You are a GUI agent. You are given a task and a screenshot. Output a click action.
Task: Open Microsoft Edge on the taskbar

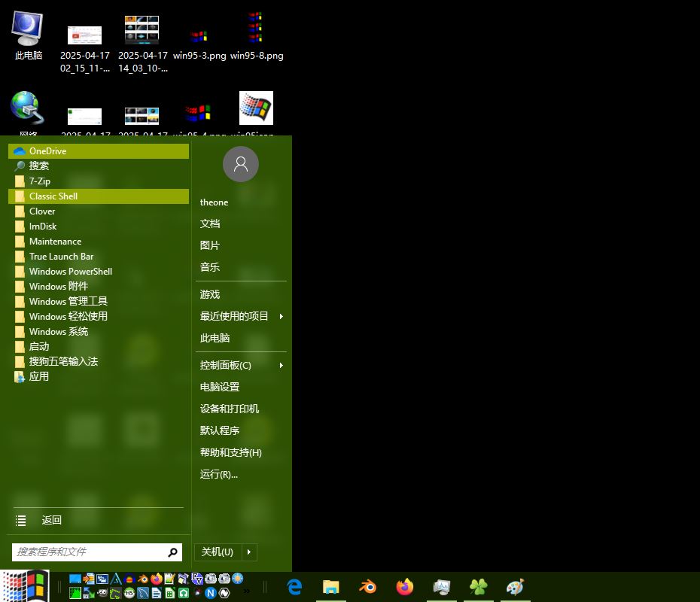tap(294, 587)
